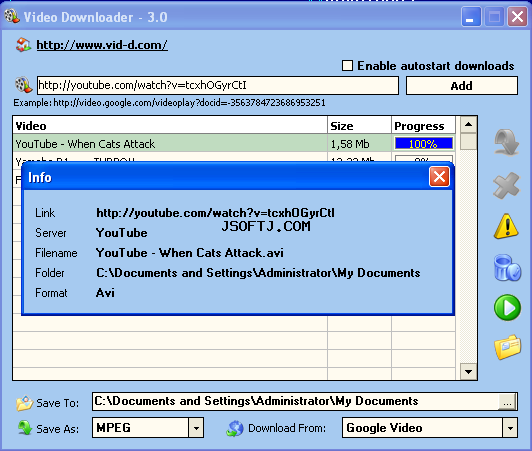The image size is (532, 451).
Task: Open the Download From Google Video dropdown
Action: 510,428
